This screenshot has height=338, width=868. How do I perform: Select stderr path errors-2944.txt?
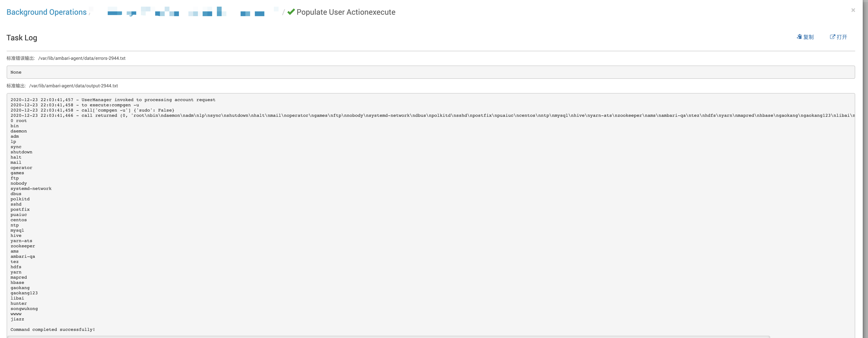coord(82,58)
